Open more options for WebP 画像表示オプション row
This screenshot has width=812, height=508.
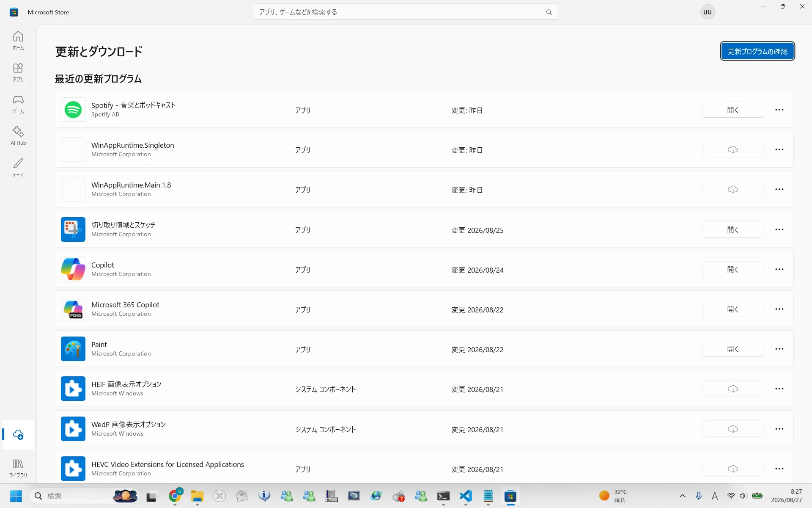pos(779,429)
